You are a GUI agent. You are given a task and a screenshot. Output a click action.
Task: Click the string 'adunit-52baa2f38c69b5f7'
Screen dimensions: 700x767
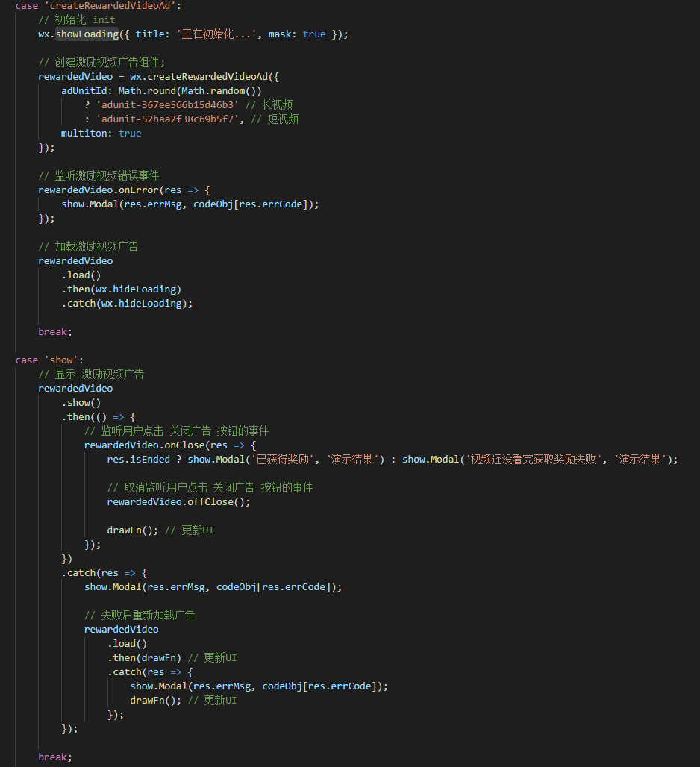[169, 119]
